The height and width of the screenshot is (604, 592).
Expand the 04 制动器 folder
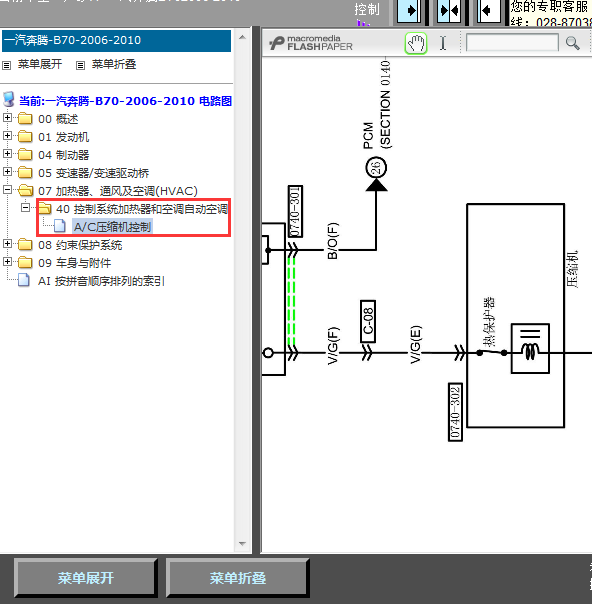click(7, 154)
